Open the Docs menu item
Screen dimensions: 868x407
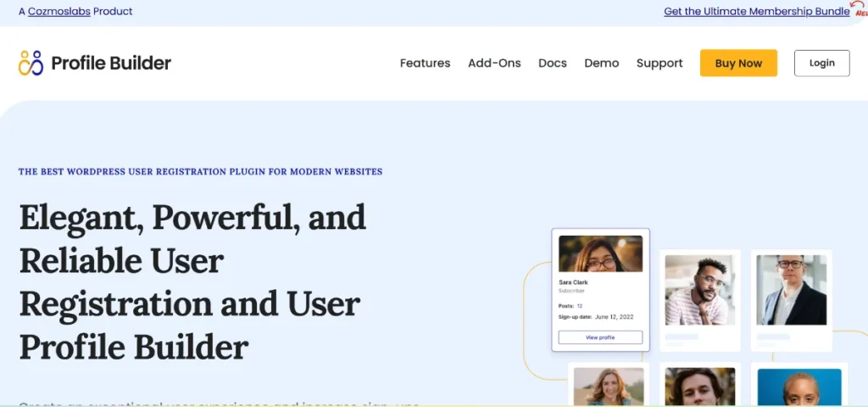(553, 63)
